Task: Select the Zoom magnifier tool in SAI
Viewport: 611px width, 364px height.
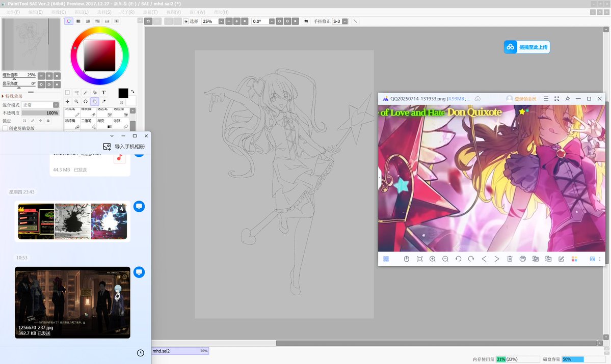Action: [76, 102]
